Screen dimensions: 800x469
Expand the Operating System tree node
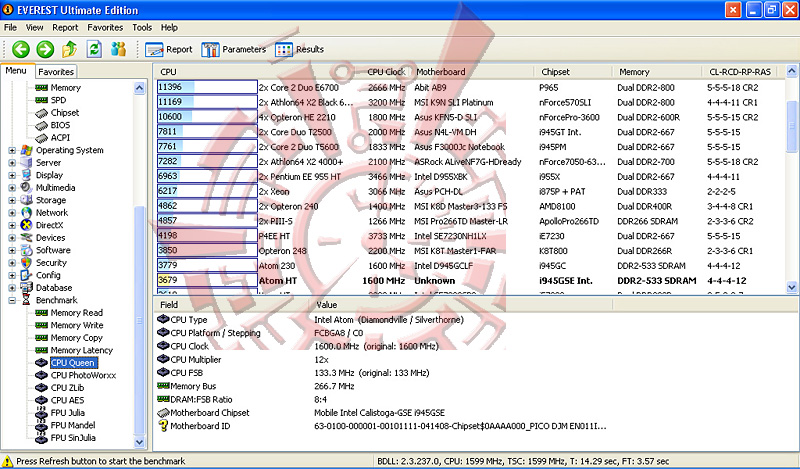tap(12, 151)
